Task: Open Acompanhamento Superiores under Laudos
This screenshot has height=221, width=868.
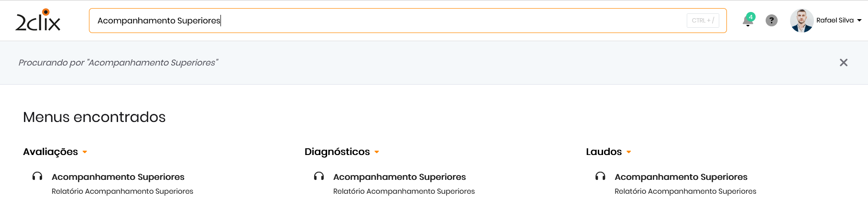Action: [x=681, y=177]
